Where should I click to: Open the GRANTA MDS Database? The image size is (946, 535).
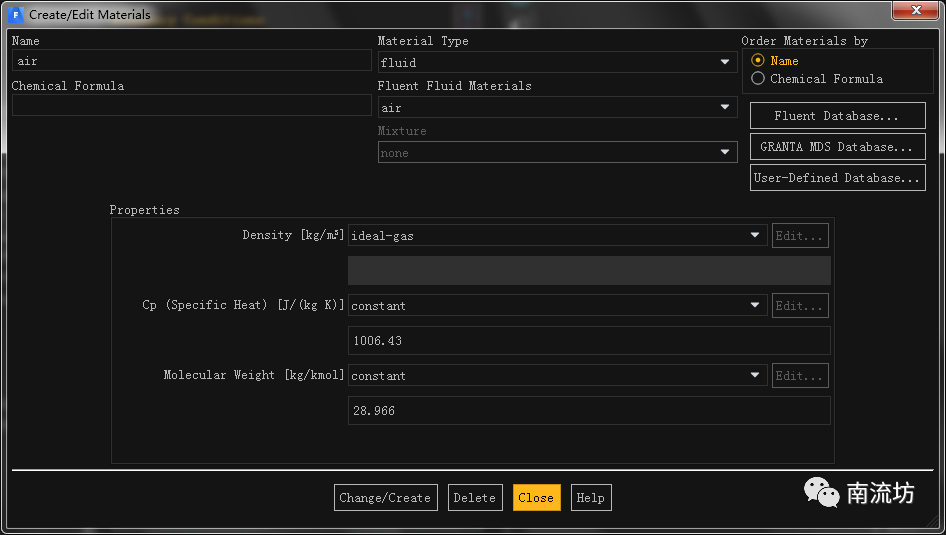click(x=837, y=147)
